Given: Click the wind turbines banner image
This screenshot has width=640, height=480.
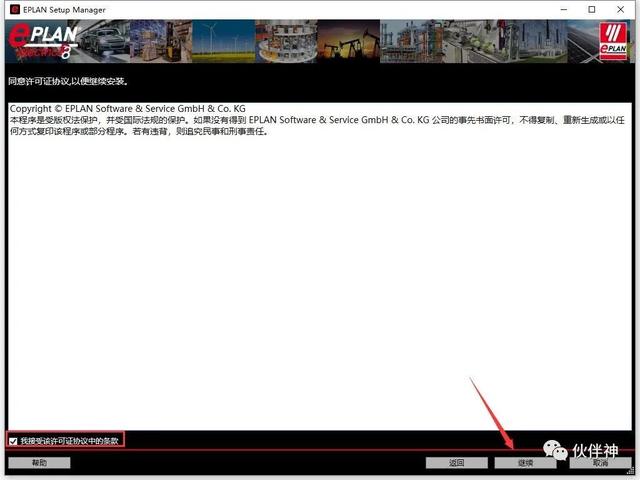Looking at the screenshot, I should [223, 41].
